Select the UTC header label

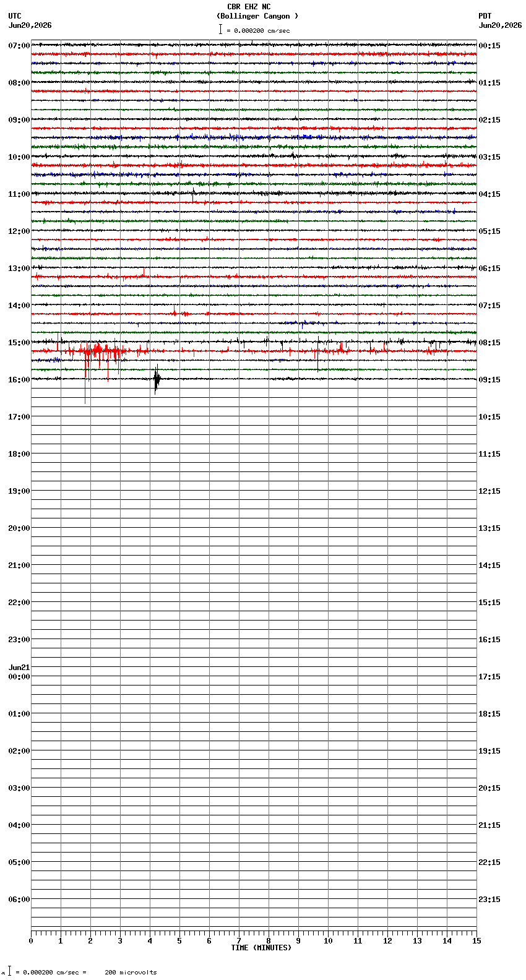(x=15, y=16)
